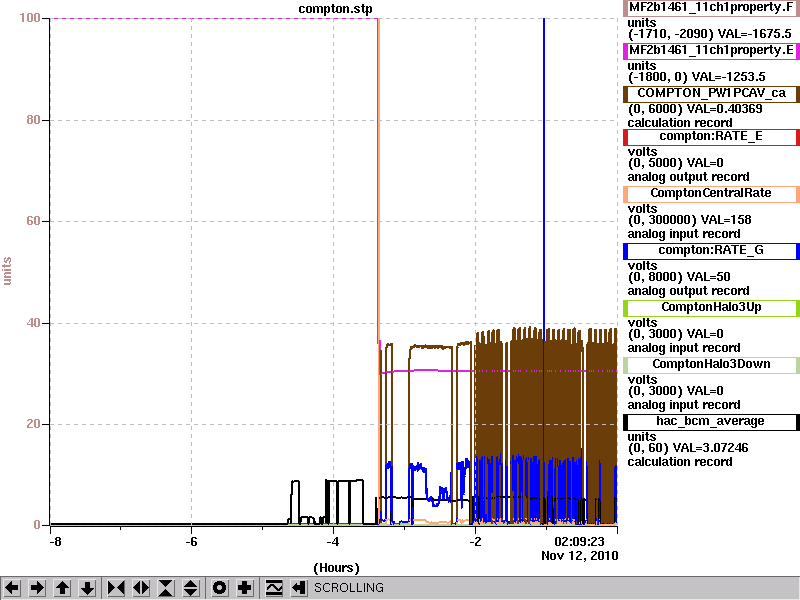The image size is (800, 600).
Task: Click the VAL=158 reading
Action: [726, 220]
